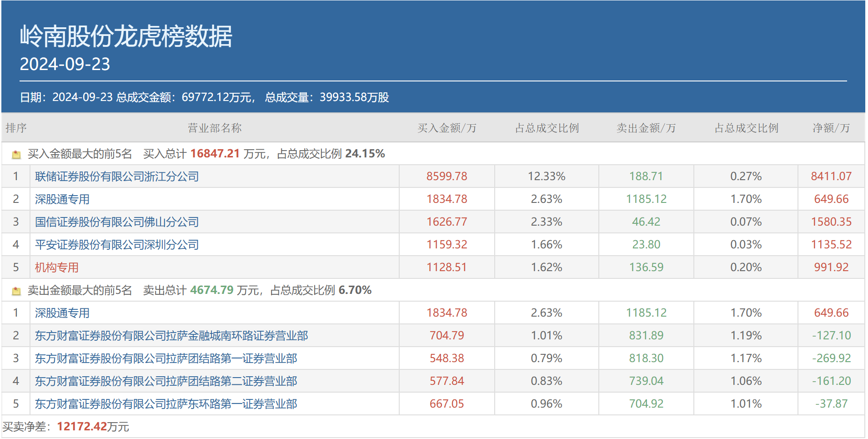
Task: Click buy amount 1159.32
Action: pos(447,245)
